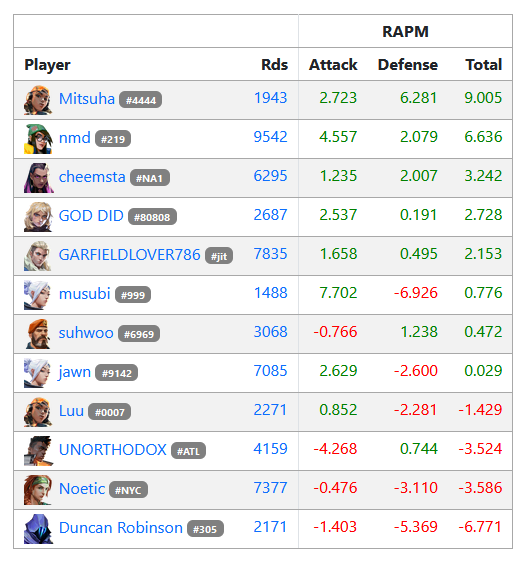The image size is (530, 562).
Task: Open the jawn player profile
Action: [x=75, y=372]
